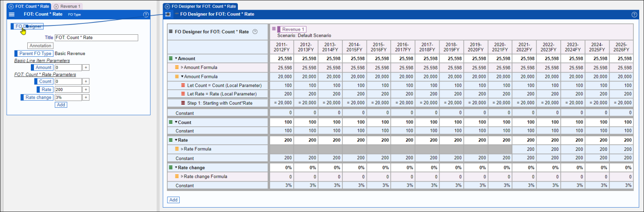
Task: Open red menu icon of Let Rate row
Action: 183,94
